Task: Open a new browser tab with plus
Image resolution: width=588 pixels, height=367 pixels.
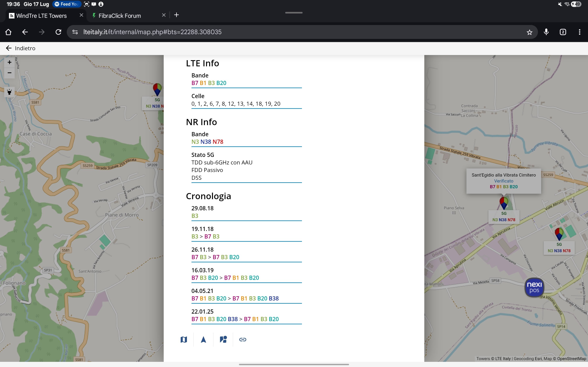Action: [176, 15]
